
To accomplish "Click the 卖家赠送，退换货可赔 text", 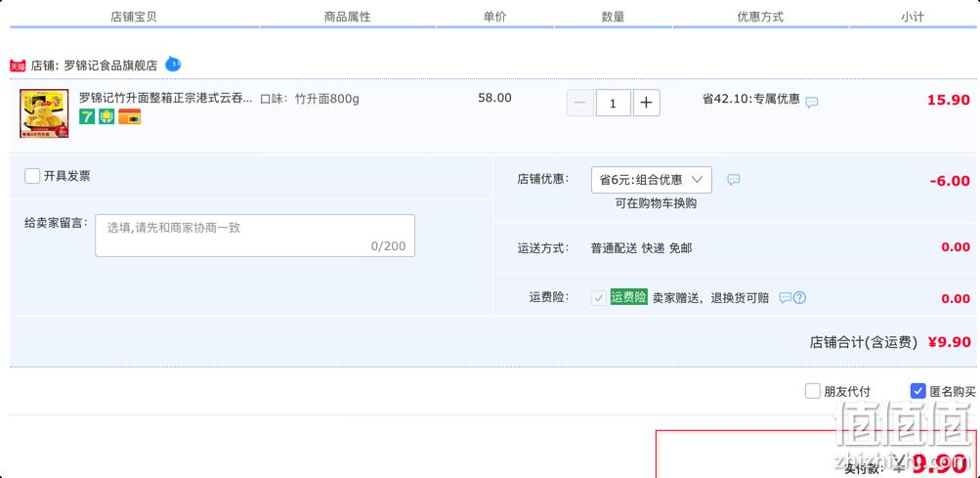I will (x=711, y=298).
